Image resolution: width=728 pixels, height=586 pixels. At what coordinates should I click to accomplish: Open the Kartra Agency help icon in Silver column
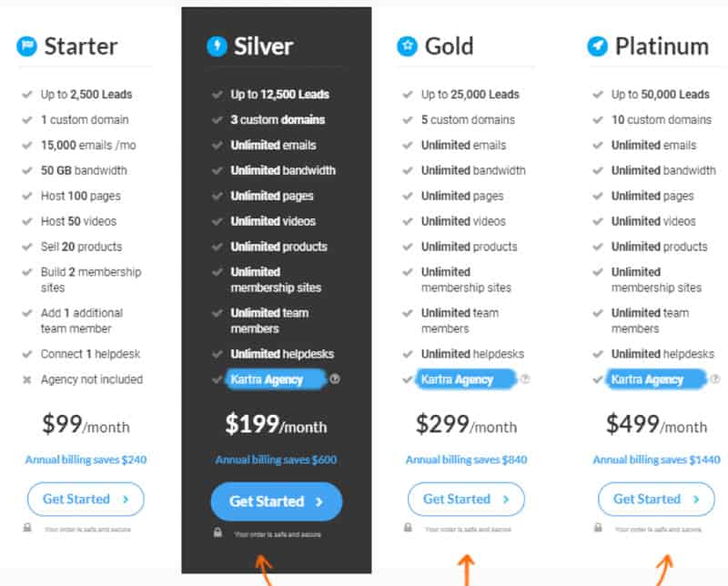click(x=337, y=379)
